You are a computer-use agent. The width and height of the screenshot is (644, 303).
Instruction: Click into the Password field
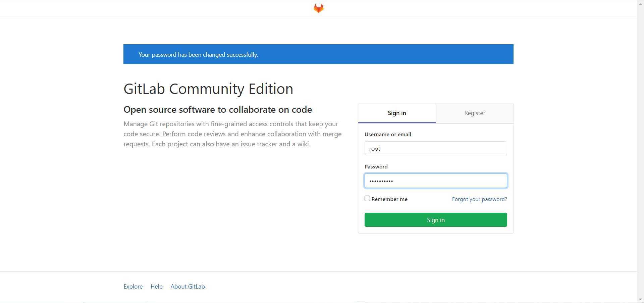[x=436, y=181]
